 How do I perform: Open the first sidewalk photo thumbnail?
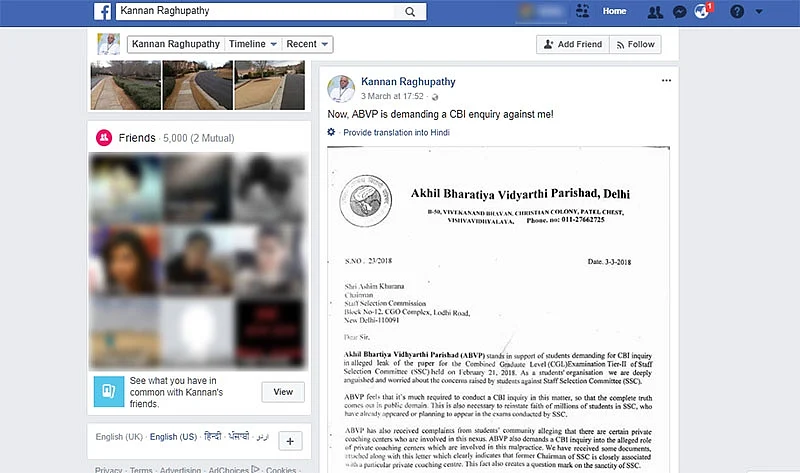[126, 85]
